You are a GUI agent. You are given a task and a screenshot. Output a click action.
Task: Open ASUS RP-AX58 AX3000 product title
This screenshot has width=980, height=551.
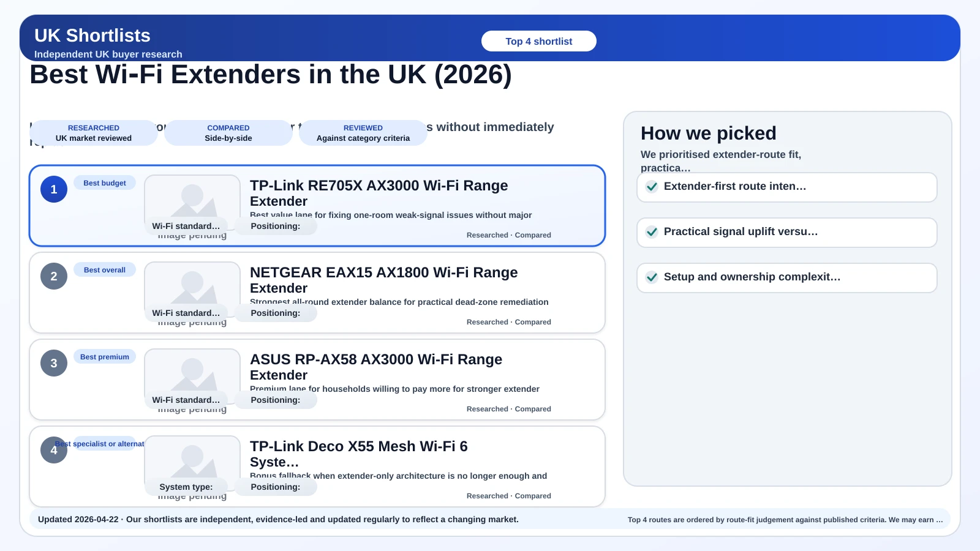click(x=376, y=367)
